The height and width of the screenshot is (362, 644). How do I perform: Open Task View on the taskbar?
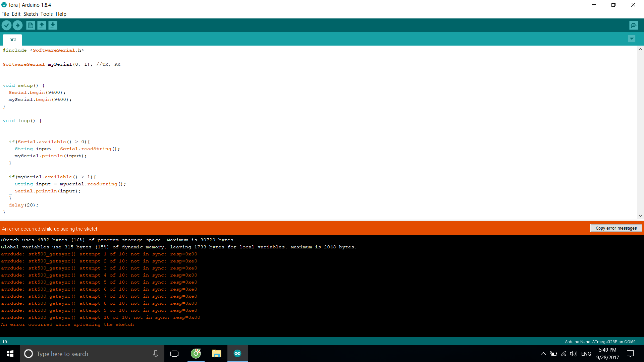174,354
